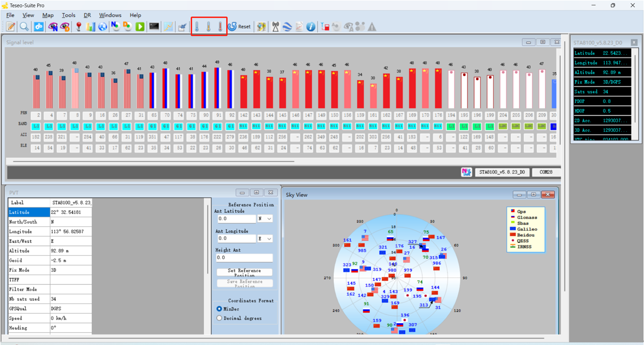Open the black console terminal icon
644x345 pixels.
155,27
